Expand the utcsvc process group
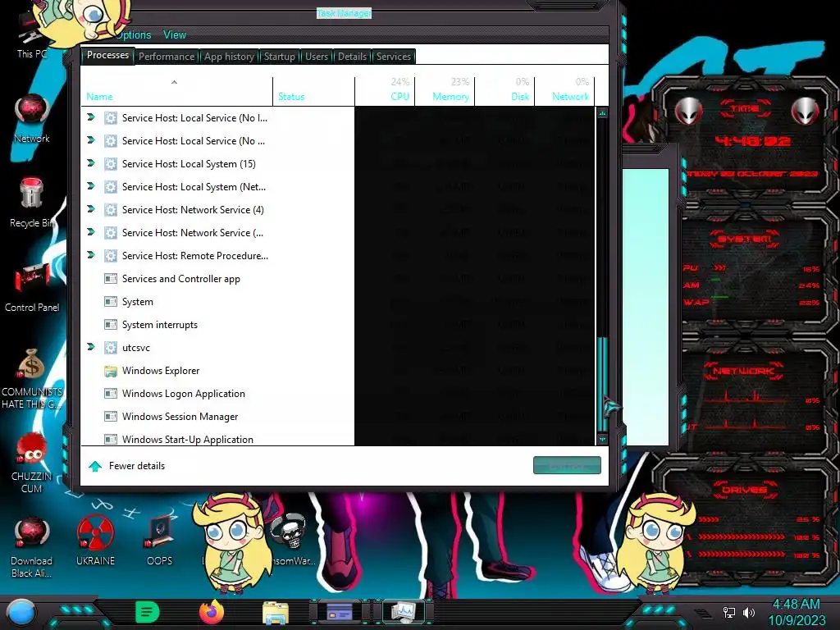The height and width of the screenshot is (630, 840). [91, 347]
